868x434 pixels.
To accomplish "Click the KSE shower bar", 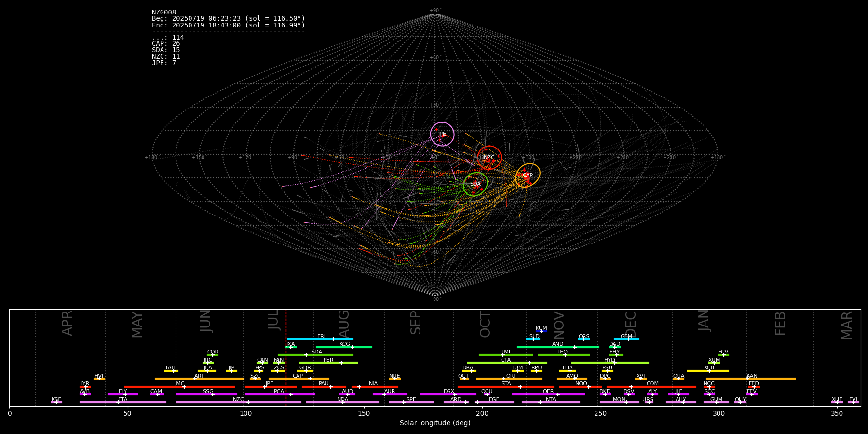I will (56, 402).
